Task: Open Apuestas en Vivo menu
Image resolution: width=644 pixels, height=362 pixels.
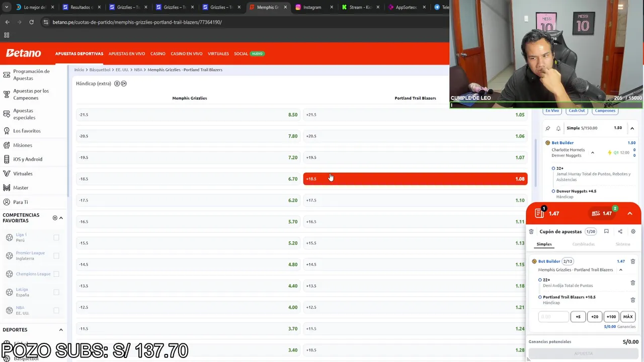Action: [x=127, y=53]
